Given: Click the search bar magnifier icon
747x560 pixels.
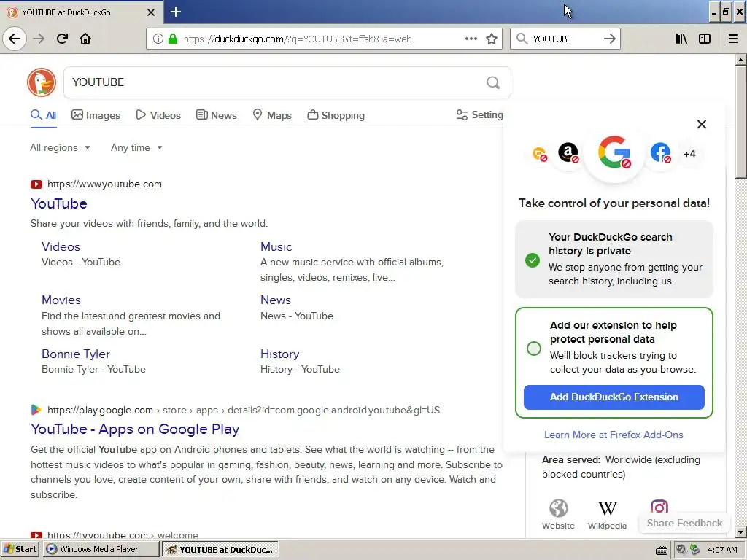Looking at the screenshot, I should [522, 39].
